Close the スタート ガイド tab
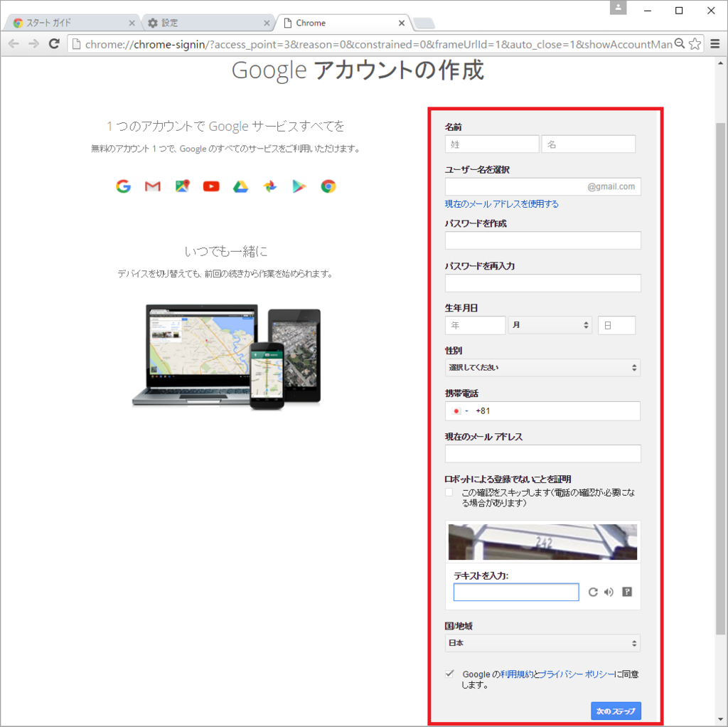 (x=132, y=23)
